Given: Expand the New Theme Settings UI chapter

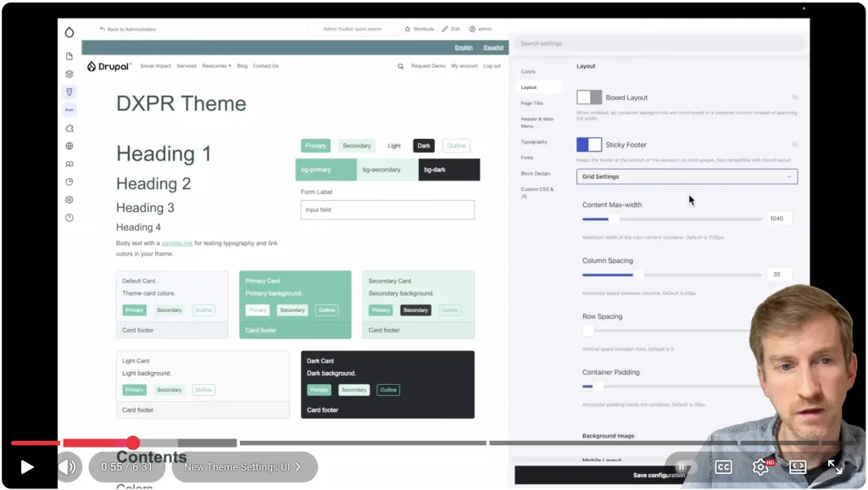Looking at the screenshot, I should tap(243, 467).
